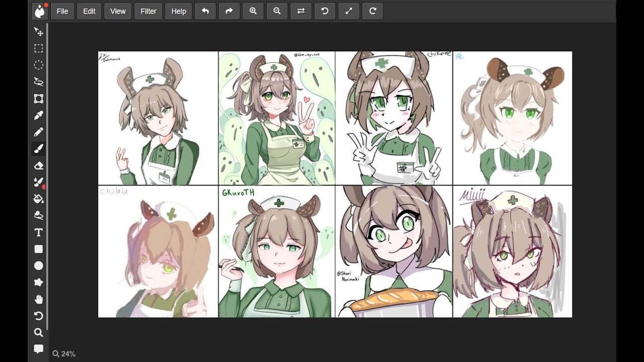The width and height of the screenshot is (644, 362).
Task: Select the Hand pan tool
Action: [x=38, y=299]
